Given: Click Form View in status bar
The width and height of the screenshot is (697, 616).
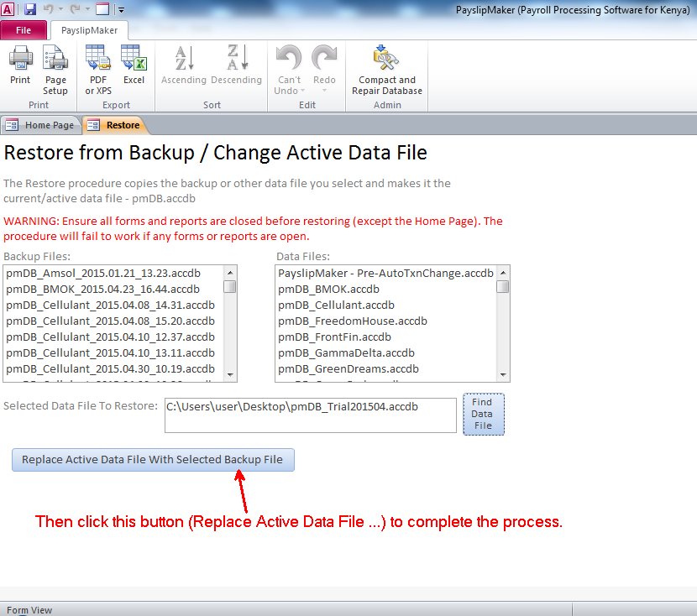Looking at the screenshot, I should (29, 610).
